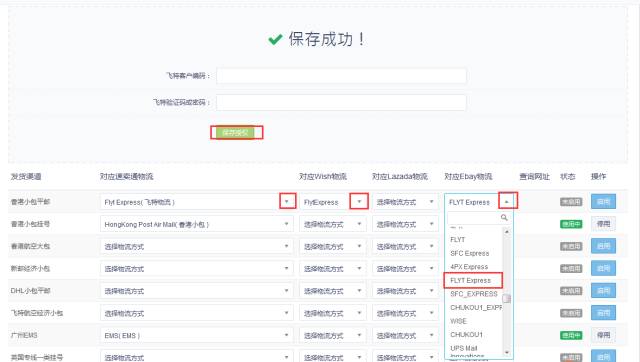This screenshot has width=640, height=362.
Task: Open Lazada logistics dropdown for 香港航空大包
Action: point(405,247)
